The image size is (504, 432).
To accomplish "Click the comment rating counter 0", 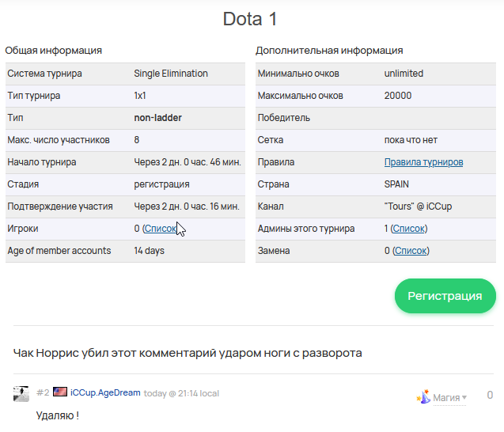I will pyautogui.click(x=490, y=396).
